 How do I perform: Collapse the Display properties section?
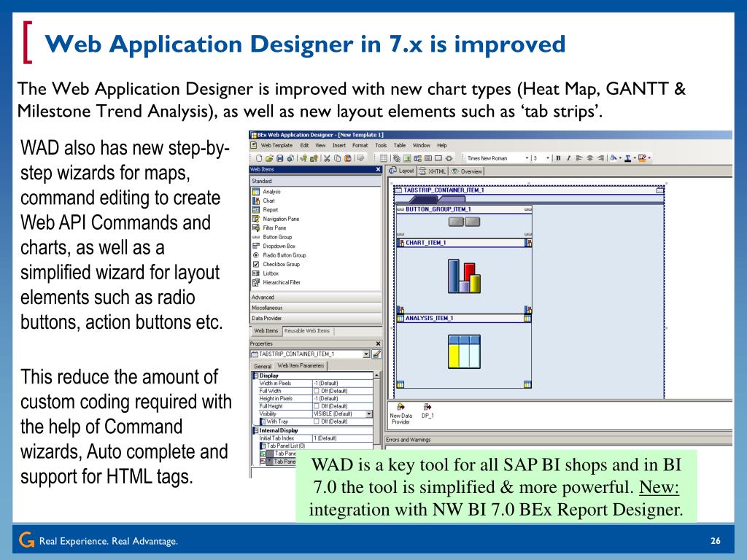point(256,376)
